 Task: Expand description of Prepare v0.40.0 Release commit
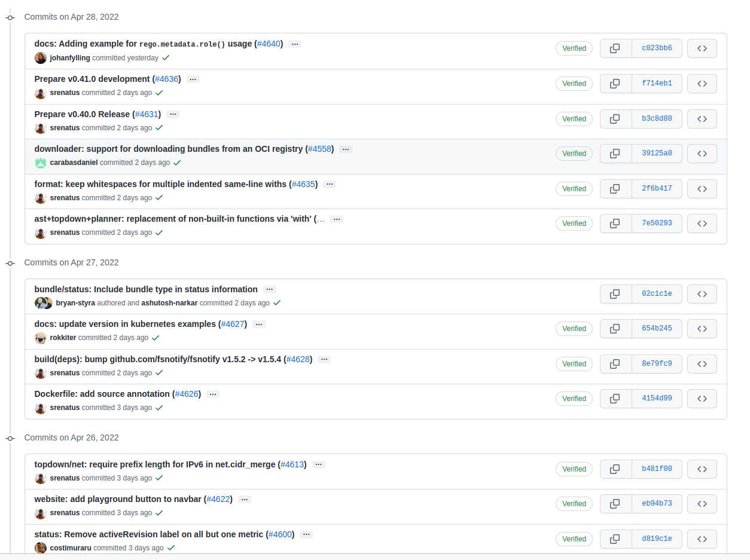(x=172, y=114)
